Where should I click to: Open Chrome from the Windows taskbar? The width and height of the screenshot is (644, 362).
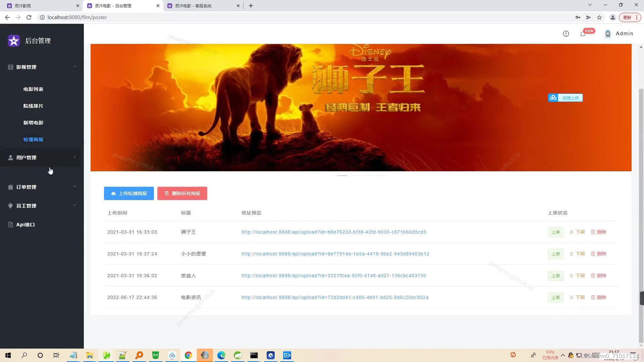188,355
